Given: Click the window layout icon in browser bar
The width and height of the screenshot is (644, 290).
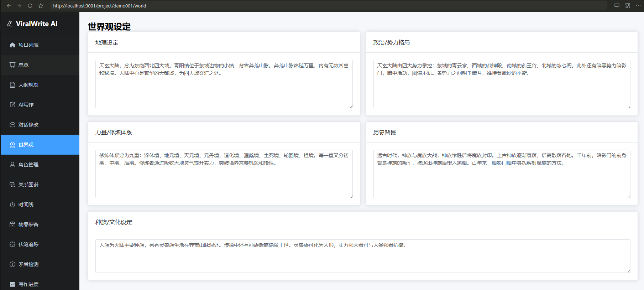Looking at the screenshot, I should click(628, 6).
